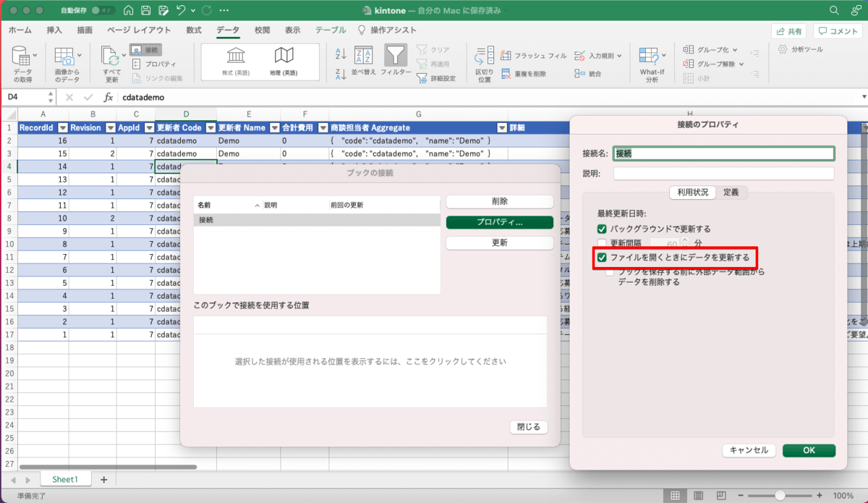
Task: Confirm with the OK button
Action: point(809,450)
